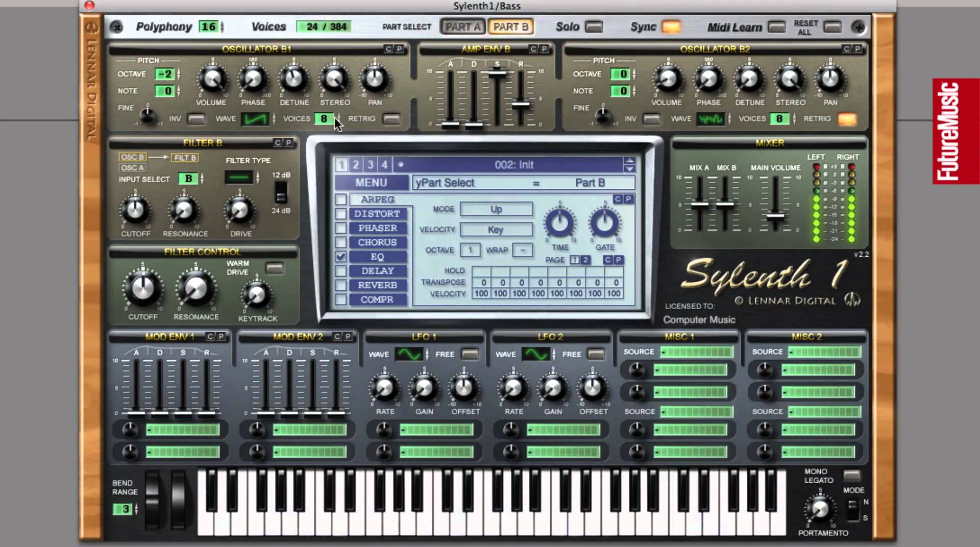Screen dimensions: 980x547
Task: Click the Keytrack knob
Action: coord(257,295)
